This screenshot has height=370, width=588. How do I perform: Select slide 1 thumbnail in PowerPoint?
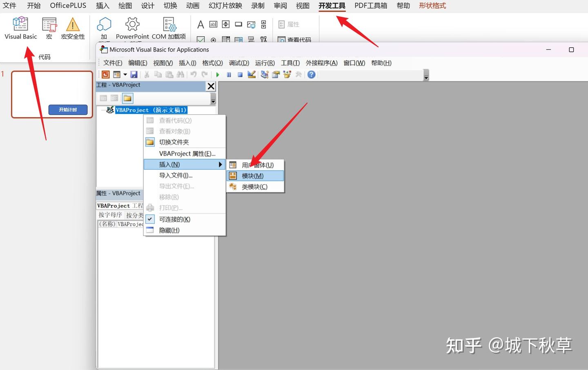point(52,94)
